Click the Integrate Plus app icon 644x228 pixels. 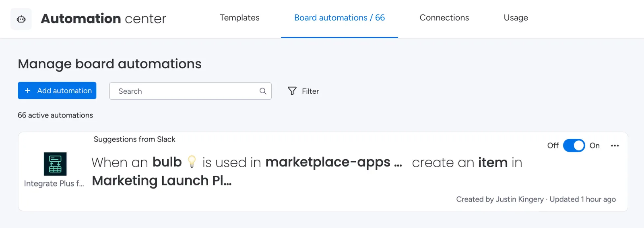point(55,164)
